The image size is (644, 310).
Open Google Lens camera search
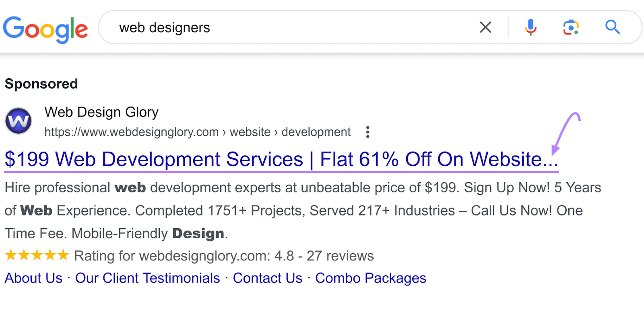coord(571,27)
